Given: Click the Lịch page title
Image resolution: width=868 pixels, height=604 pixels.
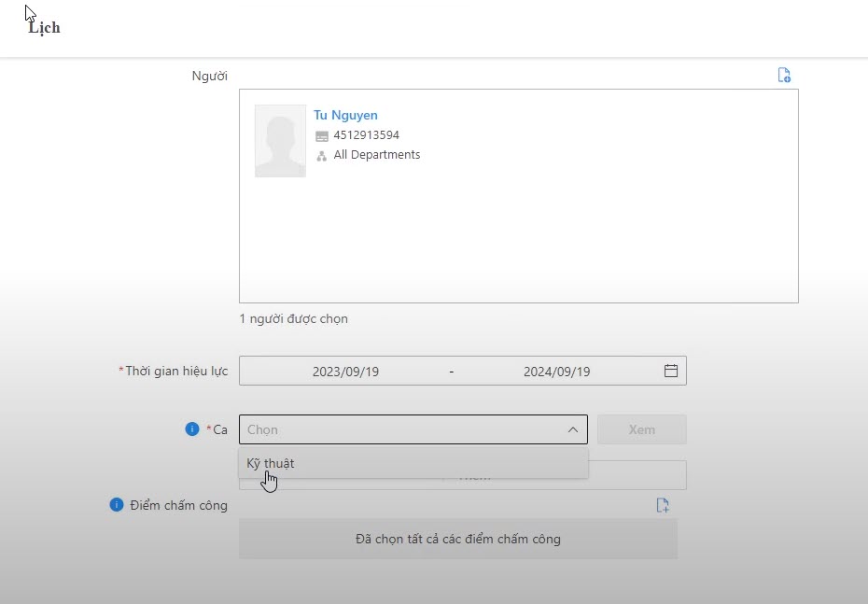Looking at the screenshot, I should coord(44,28).
